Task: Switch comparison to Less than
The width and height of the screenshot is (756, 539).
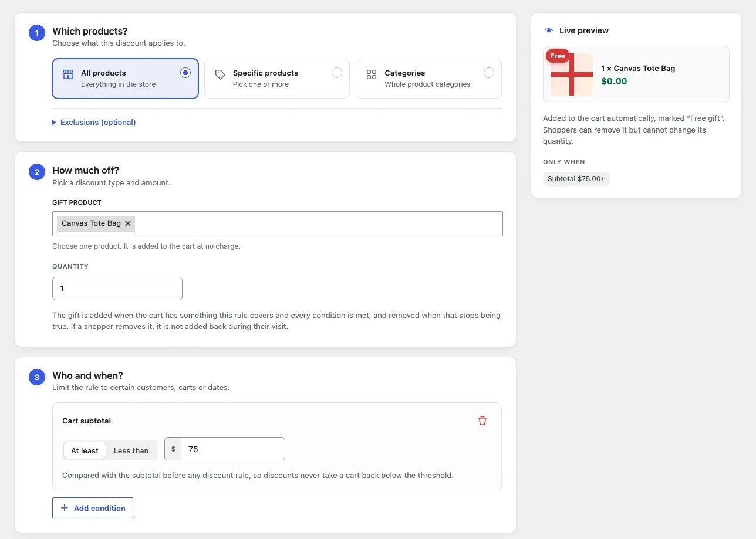Action: [131, 450]
